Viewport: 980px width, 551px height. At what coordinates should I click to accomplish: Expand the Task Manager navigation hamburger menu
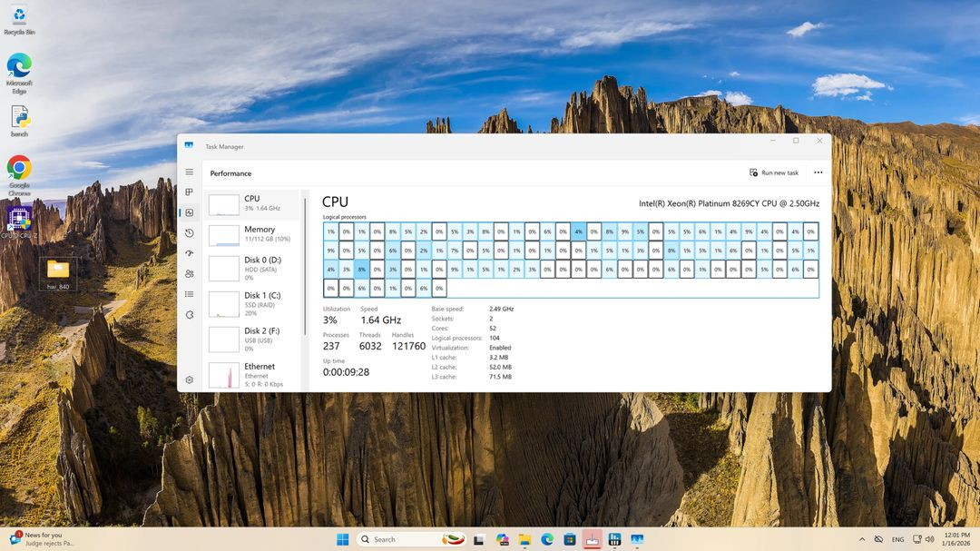[189, 172]
